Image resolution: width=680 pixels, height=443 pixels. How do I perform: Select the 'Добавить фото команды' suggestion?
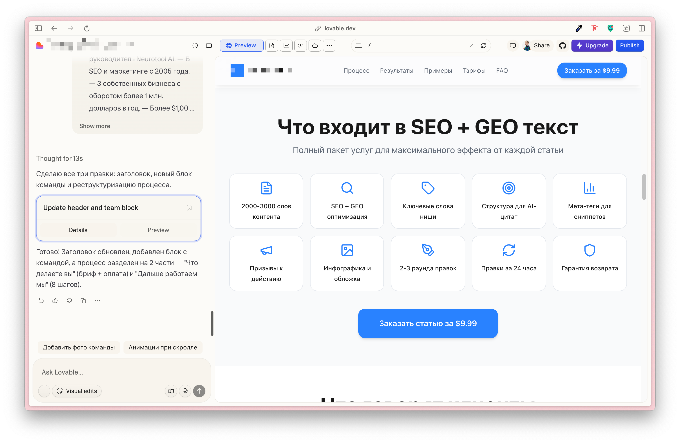click(x=78, y=347)
